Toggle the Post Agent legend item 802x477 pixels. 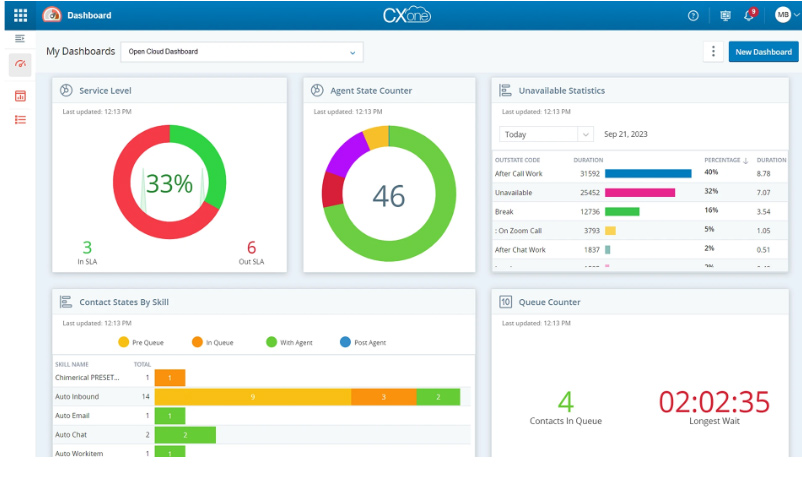point(363,342)
